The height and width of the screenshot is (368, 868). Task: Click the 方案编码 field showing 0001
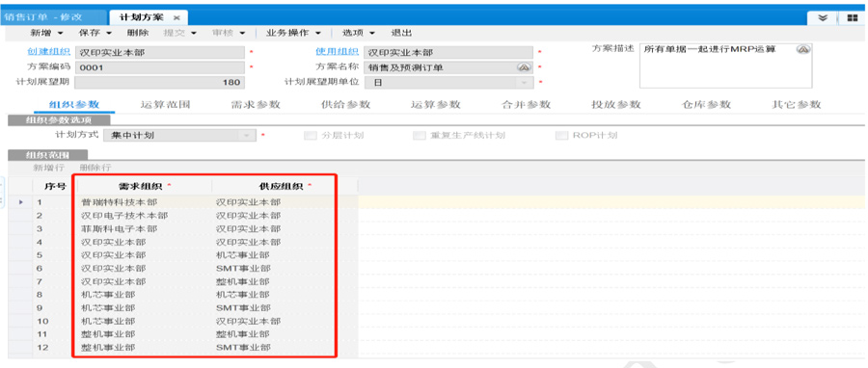pos(159,67)
